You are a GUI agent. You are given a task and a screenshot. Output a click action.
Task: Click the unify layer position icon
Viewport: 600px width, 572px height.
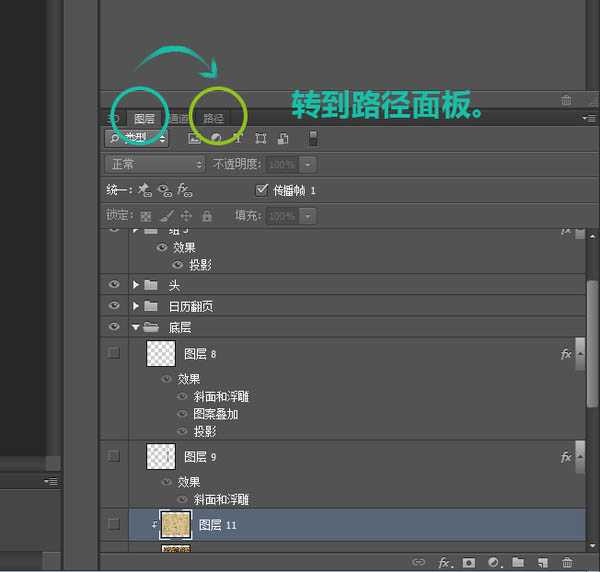(x=145, y=190)
